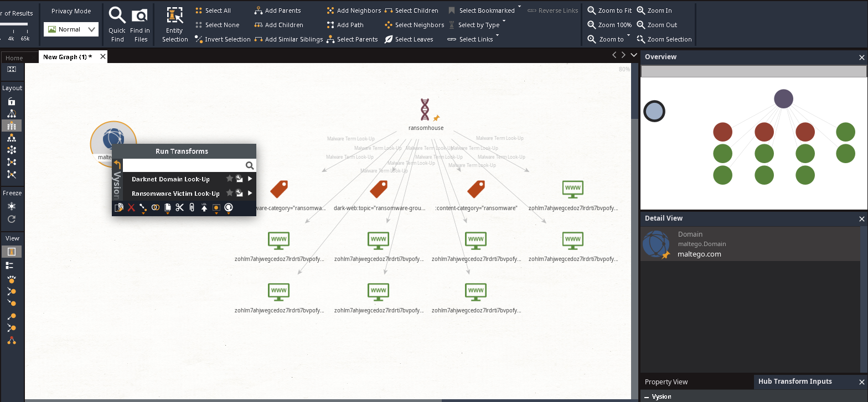Click the red X delete icon in popup

click(131, 208)
